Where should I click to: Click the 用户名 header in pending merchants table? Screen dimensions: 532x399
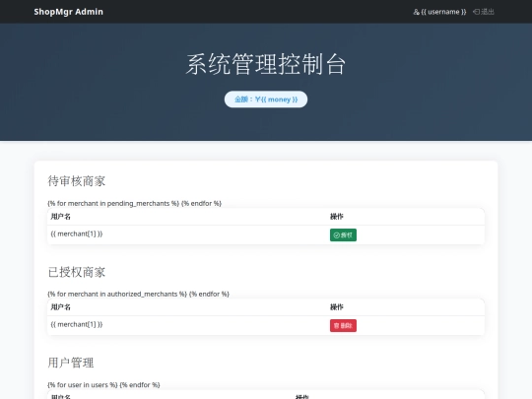[61, 217]
